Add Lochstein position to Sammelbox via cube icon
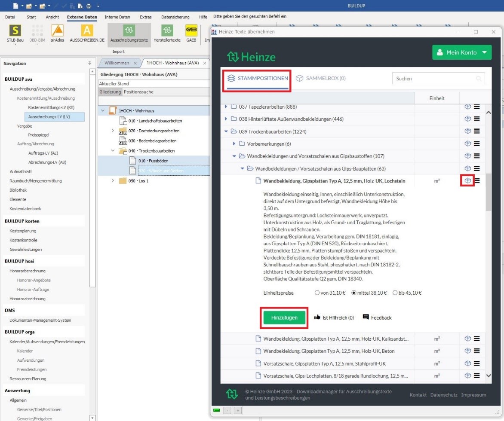Viewport: 504px width, 421px height. coord(468,181)
